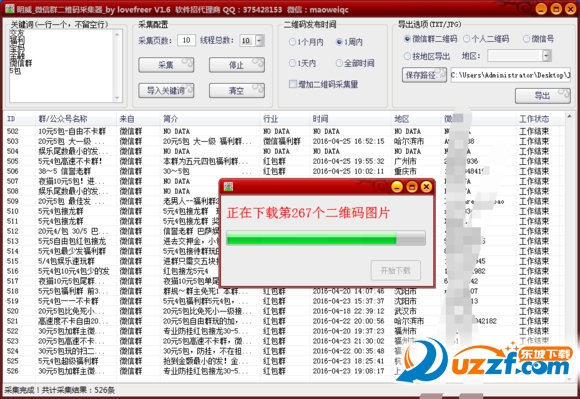Screen dimensions: 580x399
Task: Minimize the main collector window
Action: pos(541,9)
